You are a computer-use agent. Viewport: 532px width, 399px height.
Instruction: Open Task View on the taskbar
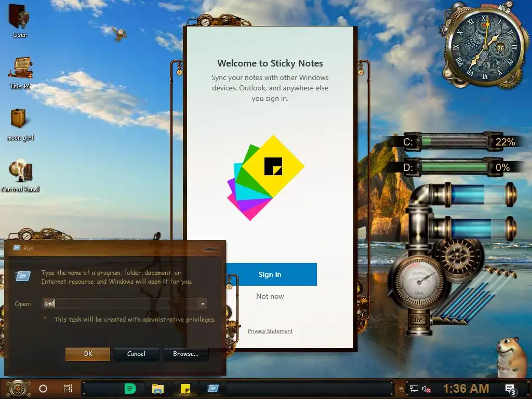pos(68,389)
